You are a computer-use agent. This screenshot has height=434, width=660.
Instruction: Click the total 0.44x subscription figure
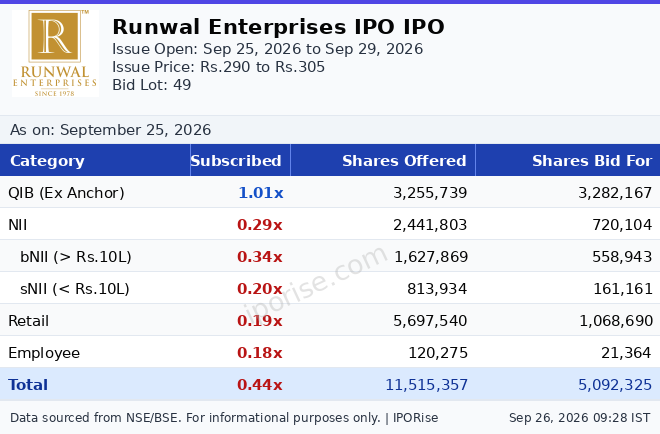(259, 385)
